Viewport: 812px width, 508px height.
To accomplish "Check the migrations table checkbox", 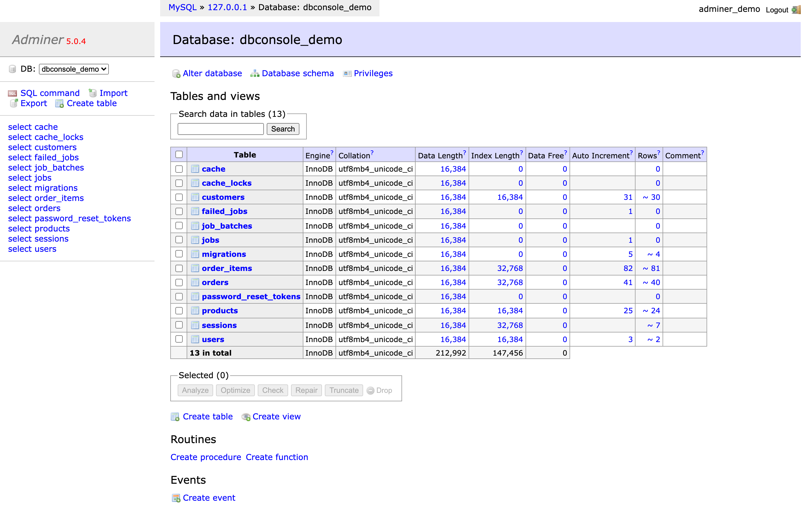I will [x=179, y=254].
